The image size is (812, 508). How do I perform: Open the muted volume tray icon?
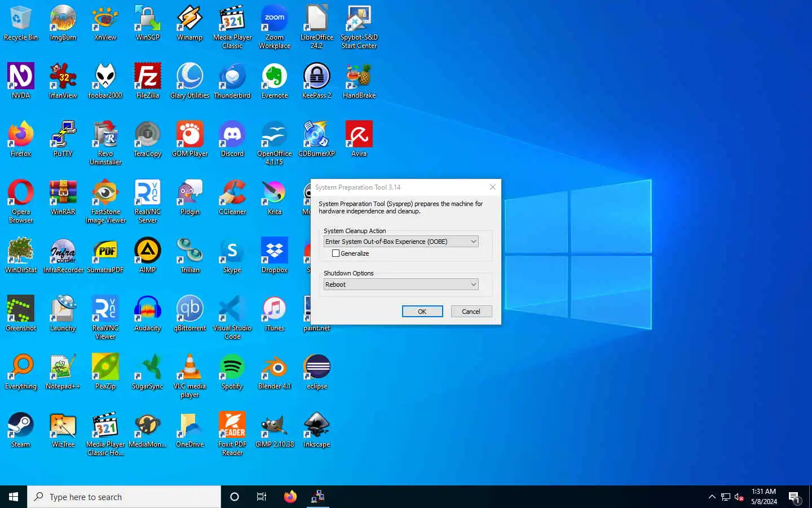[x=739, y=497]
